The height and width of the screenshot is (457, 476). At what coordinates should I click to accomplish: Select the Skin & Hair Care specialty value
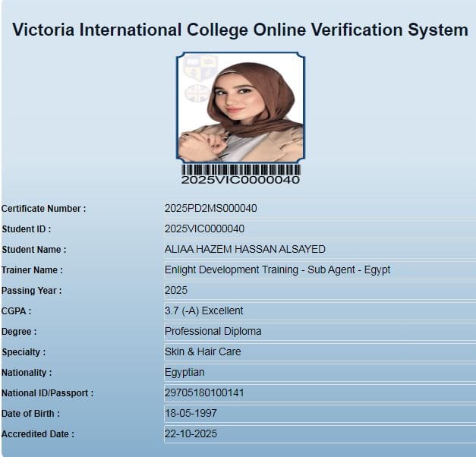203,351
